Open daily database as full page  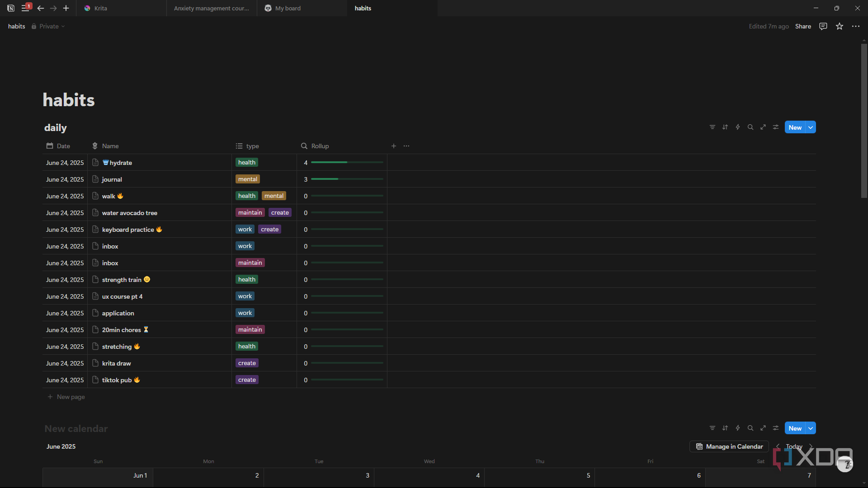[763, 127]
